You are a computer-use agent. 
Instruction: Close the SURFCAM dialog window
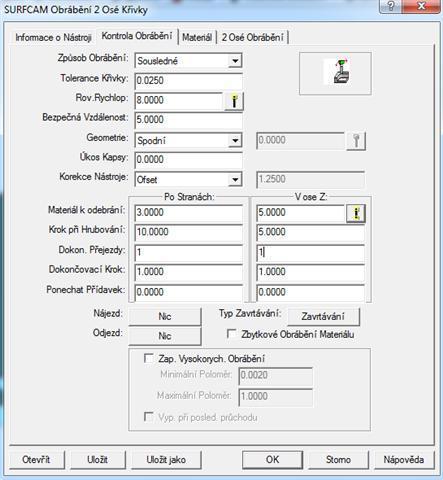point(422,6)
